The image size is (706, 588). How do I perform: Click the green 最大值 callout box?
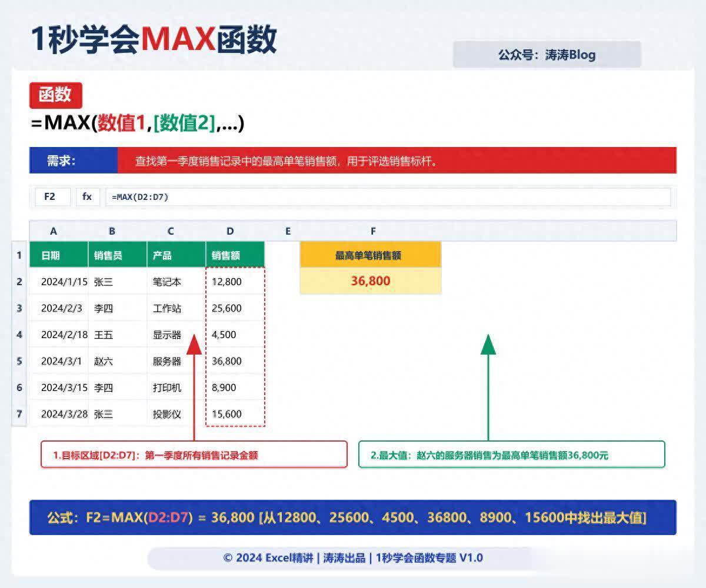(511, 455)
